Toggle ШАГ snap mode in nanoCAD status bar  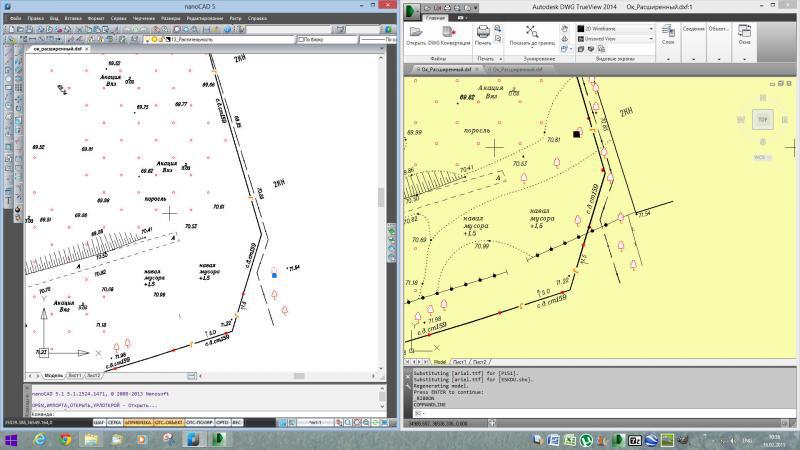[99, 422]
